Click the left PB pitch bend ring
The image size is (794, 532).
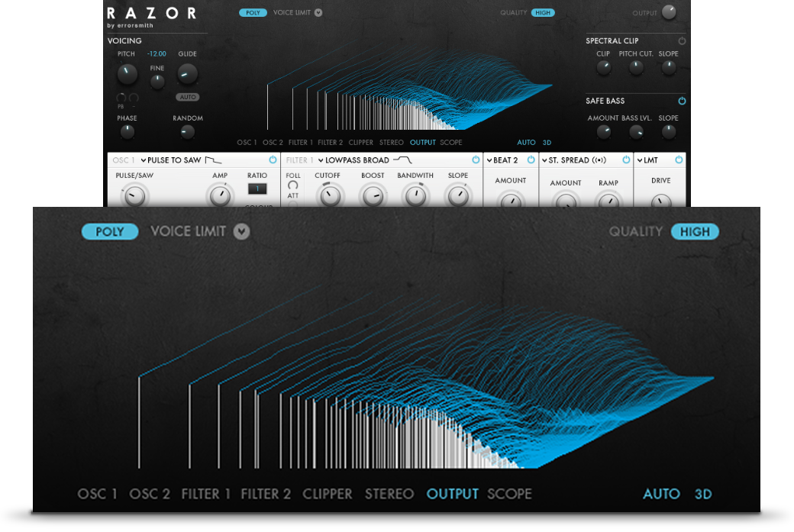(x=121, y=97)
